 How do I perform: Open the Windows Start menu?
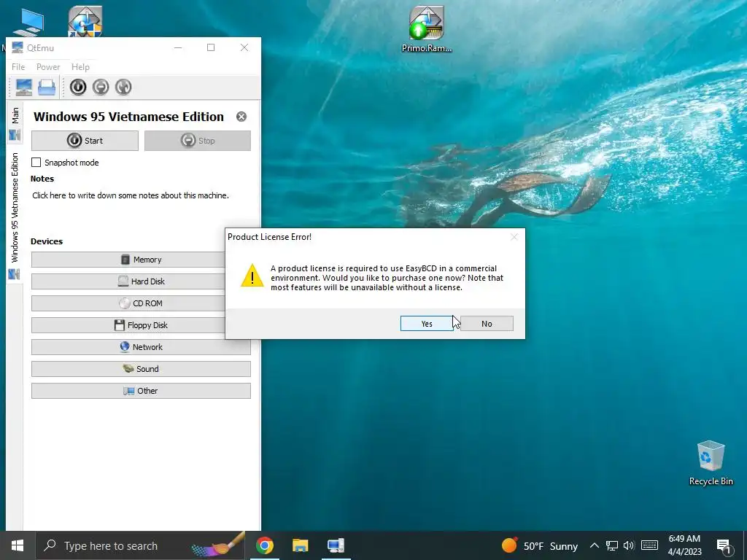click(x=18, y=545)
